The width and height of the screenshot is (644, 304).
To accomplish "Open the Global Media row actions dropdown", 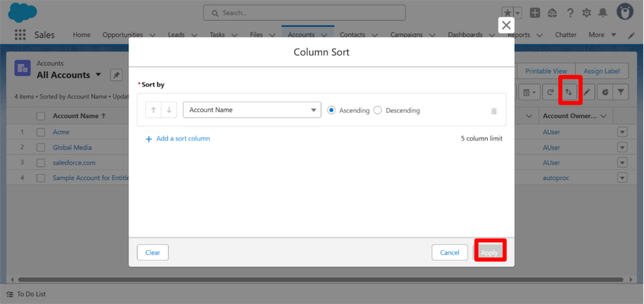I will 622,147.
